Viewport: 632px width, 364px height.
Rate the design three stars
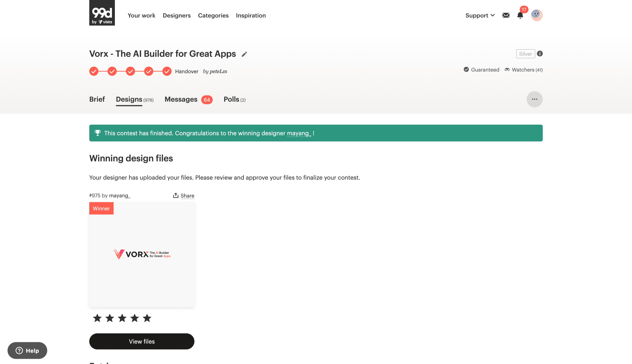point(122,318)
